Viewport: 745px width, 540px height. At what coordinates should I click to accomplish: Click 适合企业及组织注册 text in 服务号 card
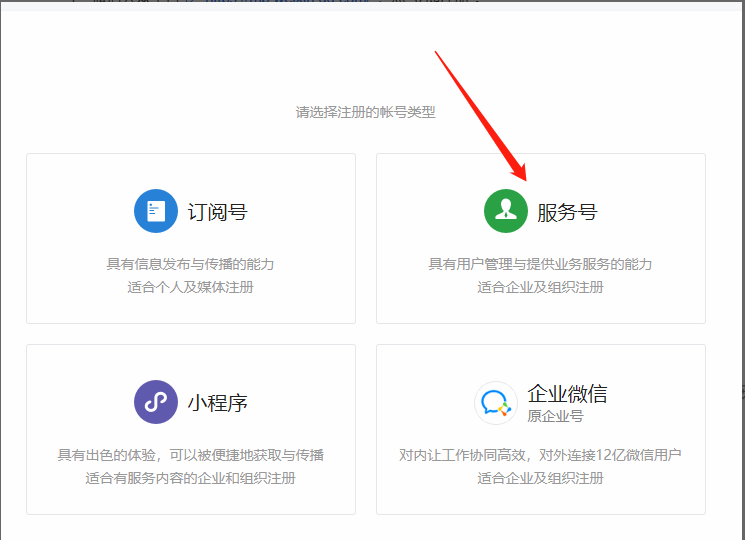[540, 287]
